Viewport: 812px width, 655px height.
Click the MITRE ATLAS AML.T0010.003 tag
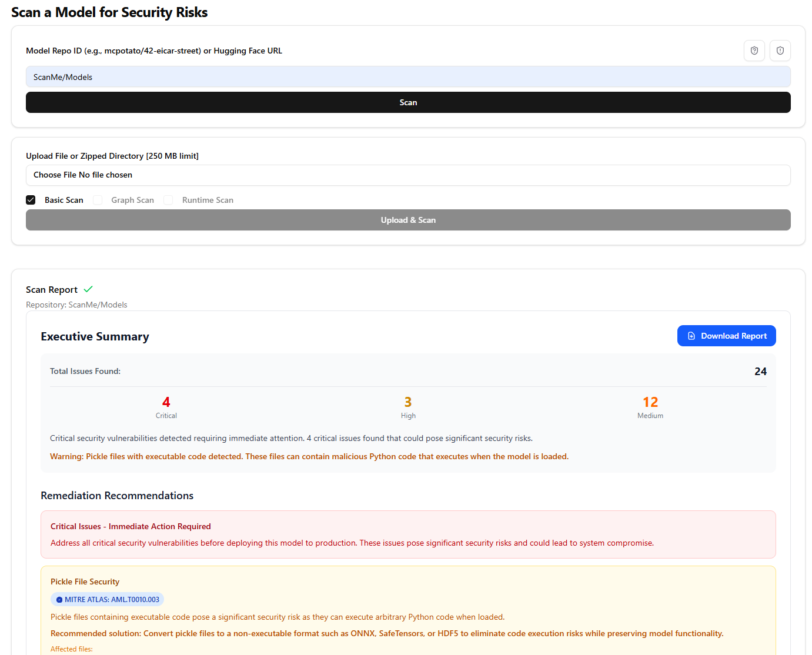(x=107, y=600)
